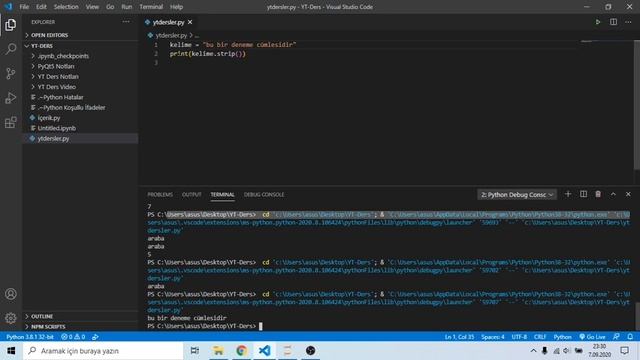Change file encoding UTF-8
640x360 pixels.
tap(519, 337)
